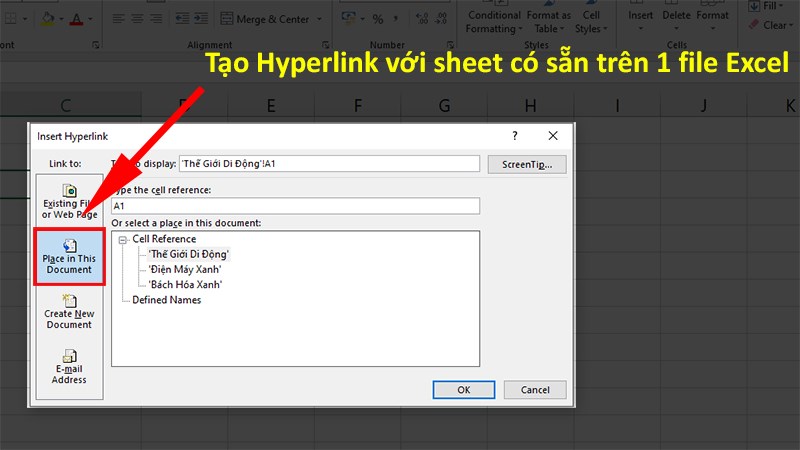800x450 pixels.
Task: Click the Text to display field
Action: pos(329,164)
